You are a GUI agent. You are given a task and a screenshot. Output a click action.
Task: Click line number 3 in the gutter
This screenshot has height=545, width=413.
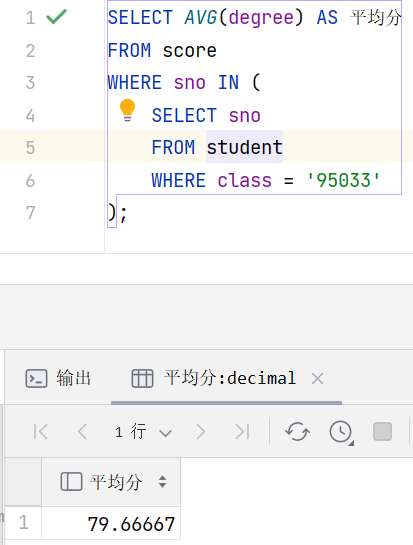[x=30, y=83]
